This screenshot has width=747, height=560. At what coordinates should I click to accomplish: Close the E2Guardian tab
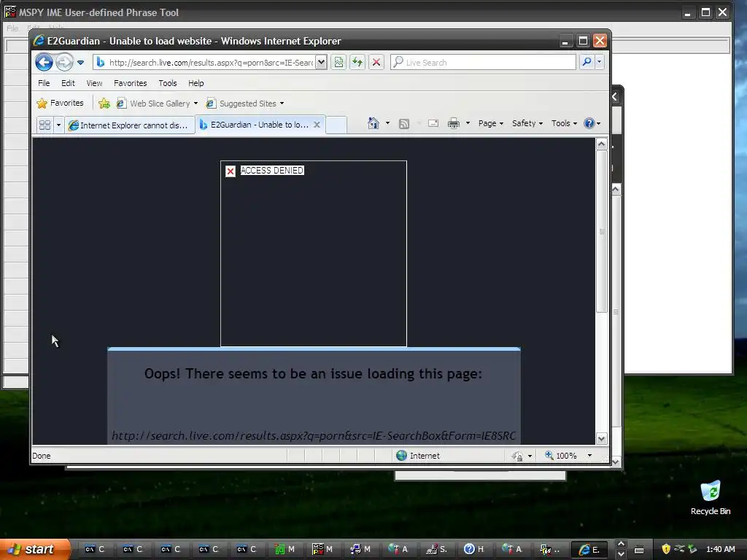click(x=317, y=124)
